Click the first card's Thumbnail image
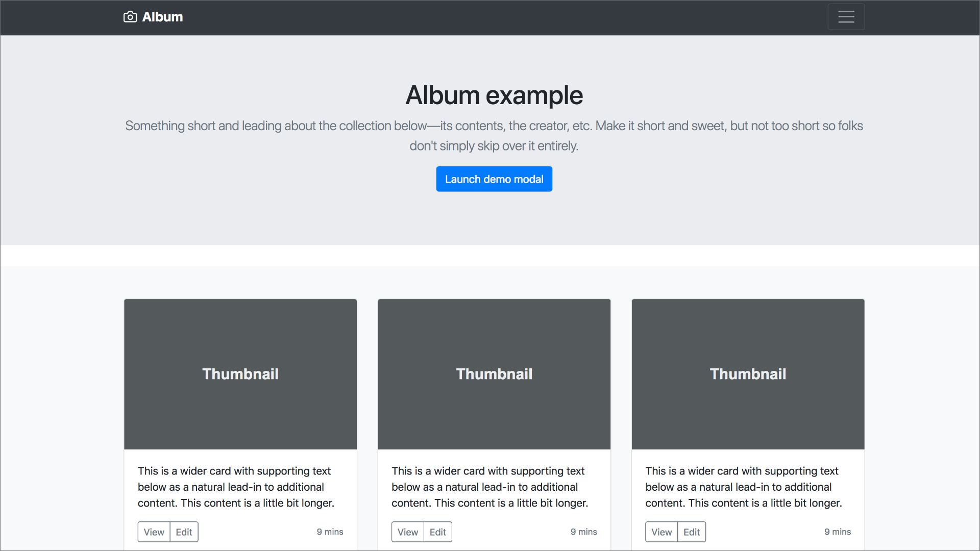980x551 pixels. point(240,374)
